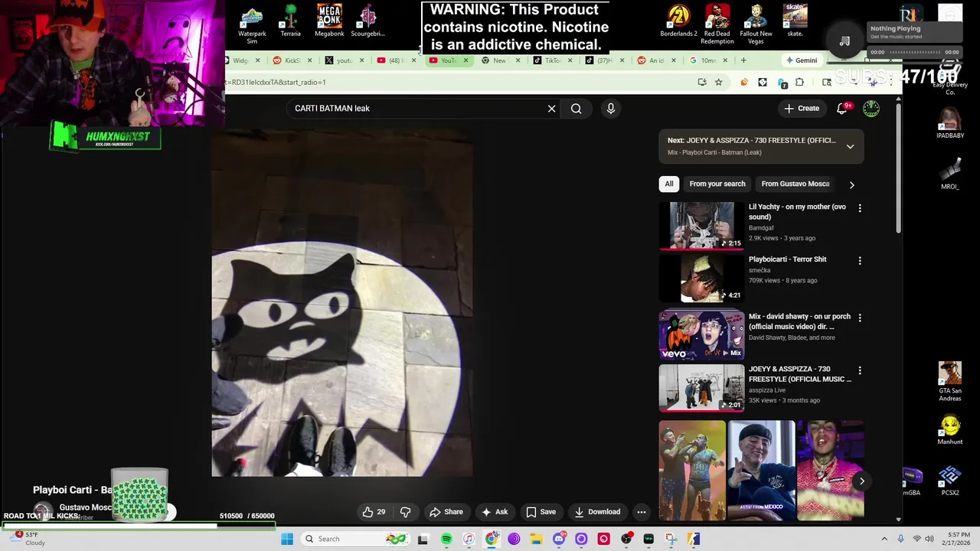Open YouTube notifications bell
This screenshot has height=551, width=980.
(842, 109)
